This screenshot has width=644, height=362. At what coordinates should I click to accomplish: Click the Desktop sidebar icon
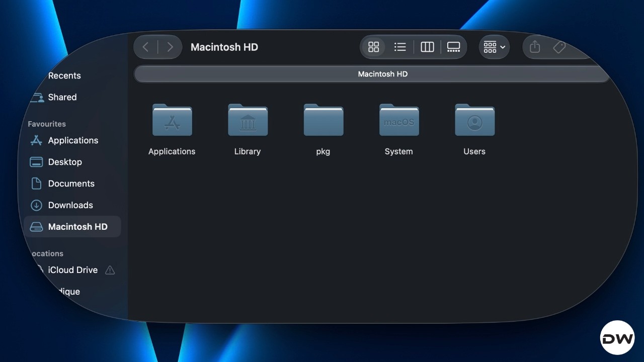[x=36, y=162]
